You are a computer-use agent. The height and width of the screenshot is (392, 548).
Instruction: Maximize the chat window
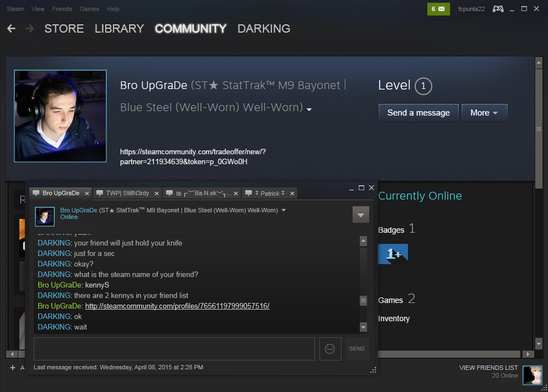pyautogui.click(x=361, y=188)
